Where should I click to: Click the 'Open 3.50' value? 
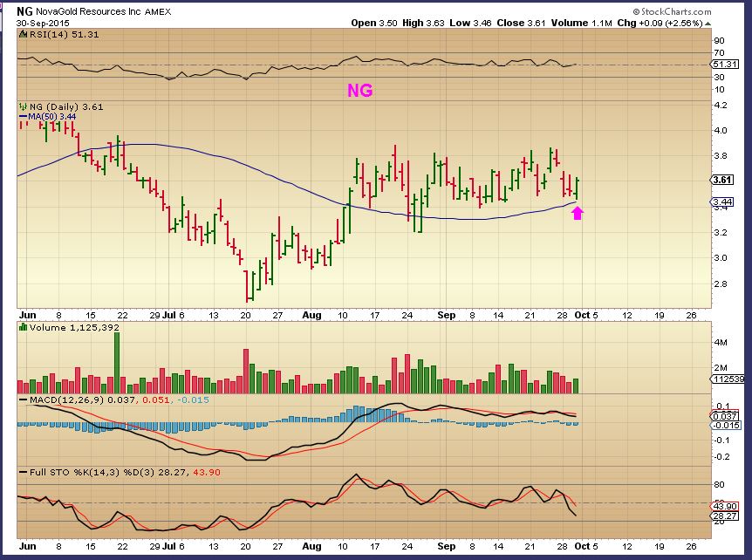point(374,23)
